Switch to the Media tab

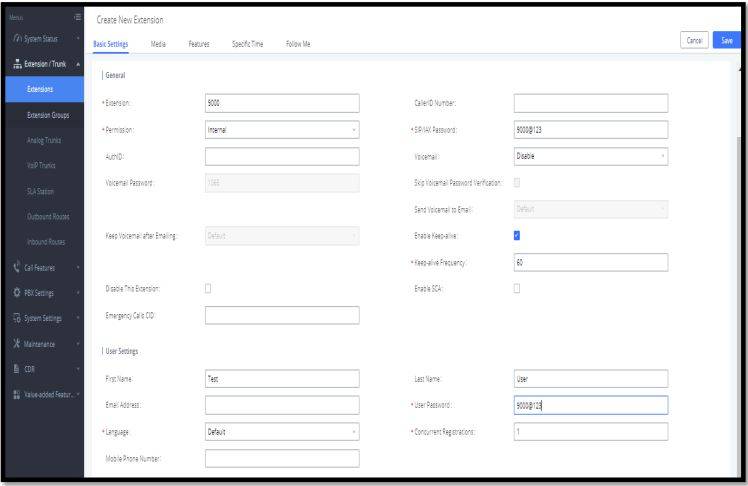pos(158,44)
